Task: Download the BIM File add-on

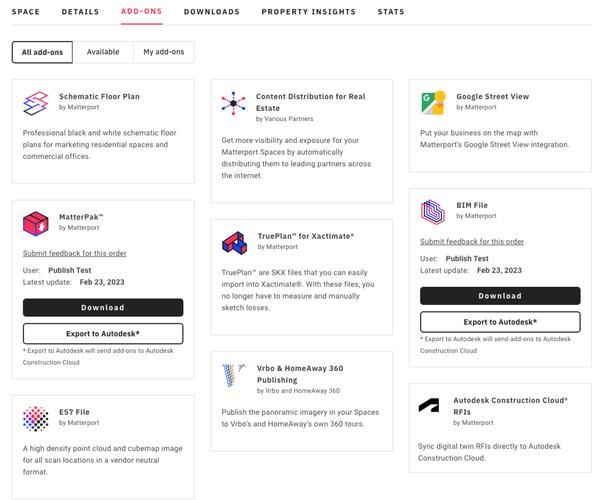Action: [x=500, y=296]
